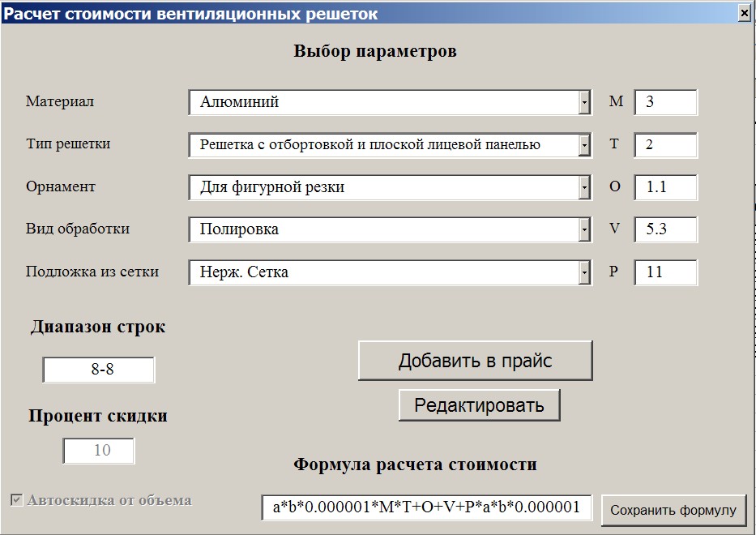The height and width of the screenshot is (535, 756).
Task: Click the Материал label
Action: pyautogui.click(x=60, y=101)
